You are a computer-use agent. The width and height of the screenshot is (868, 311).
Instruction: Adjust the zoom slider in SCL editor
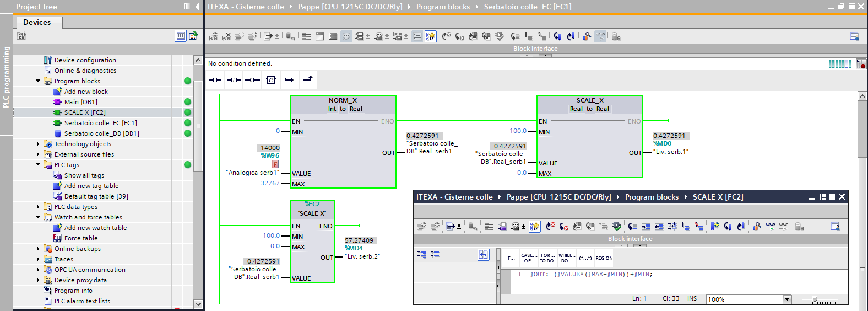(815, 299)
